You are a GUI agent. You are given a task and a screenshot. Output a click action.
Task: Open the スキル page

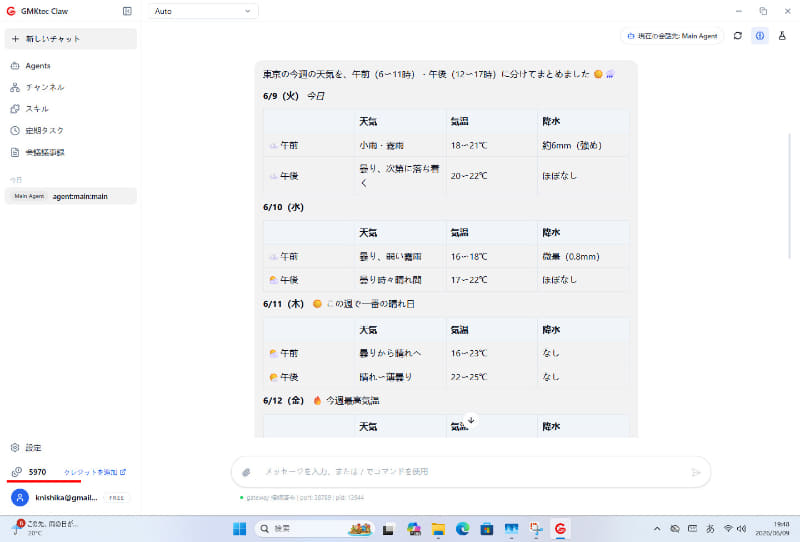[71, 109]
